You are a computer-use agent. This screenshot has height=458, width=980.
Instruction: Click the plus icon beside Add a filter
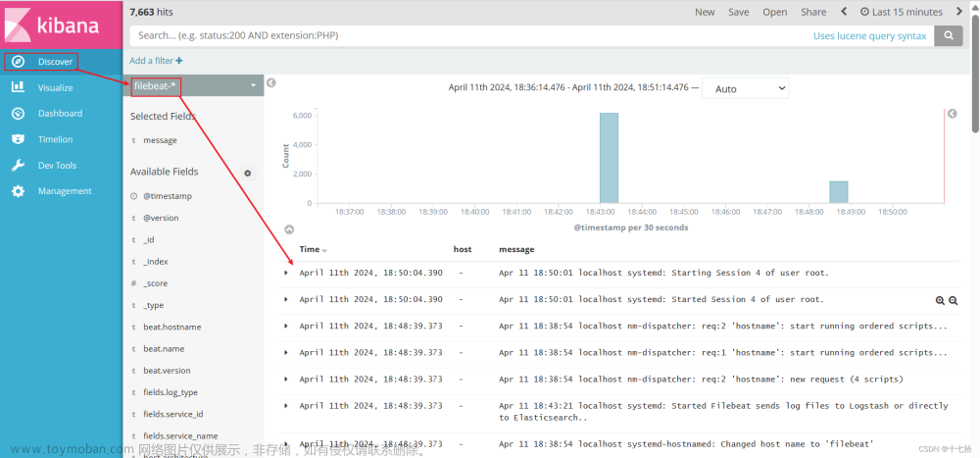coord(179,61)
